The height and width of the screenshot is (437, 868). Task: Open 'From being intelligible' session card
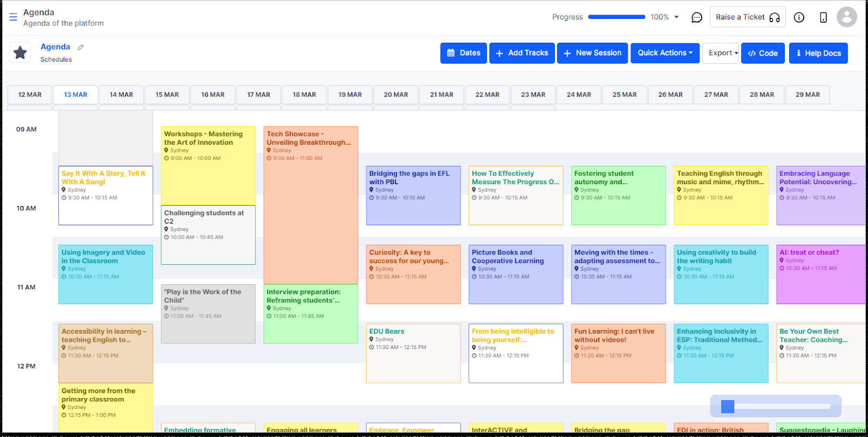pyautogui.click(x=516, y=353)
